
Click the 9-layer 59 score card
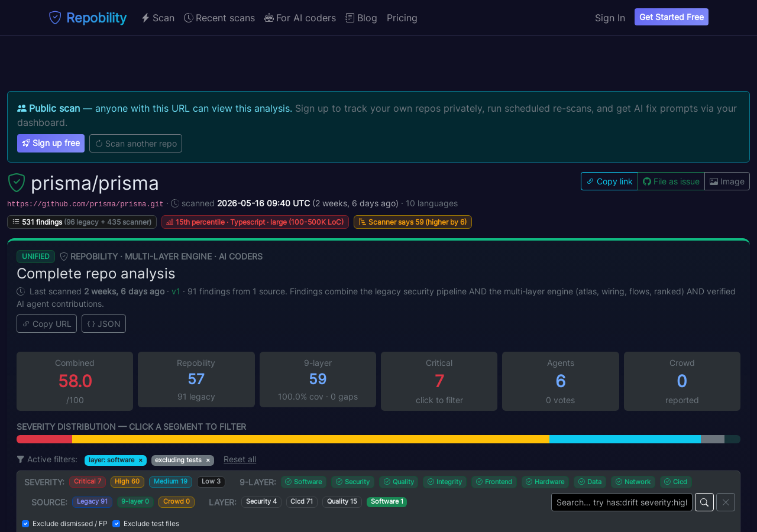(318, 379)
